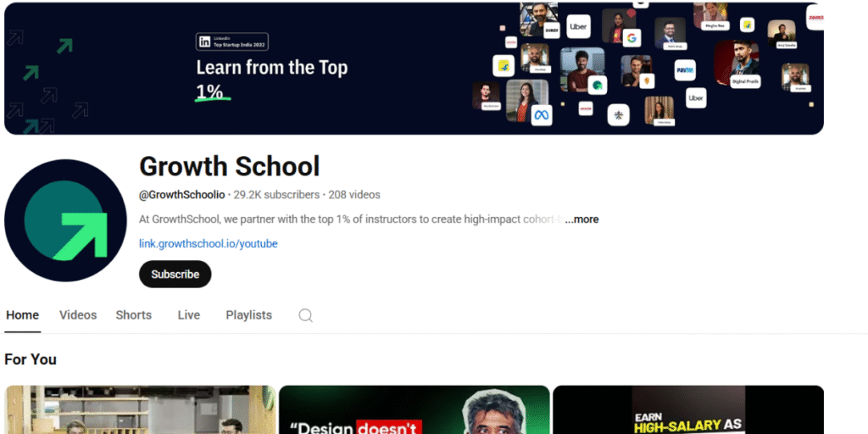
Task: Click the LinkedIn Top Startup India badge
Action: (232, 42)
